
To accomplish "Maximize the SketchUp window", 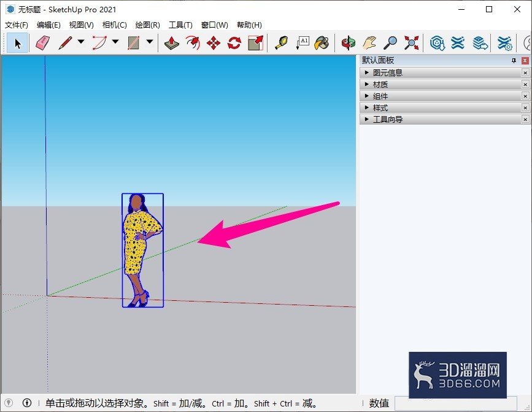I will [x=489, y=9].
